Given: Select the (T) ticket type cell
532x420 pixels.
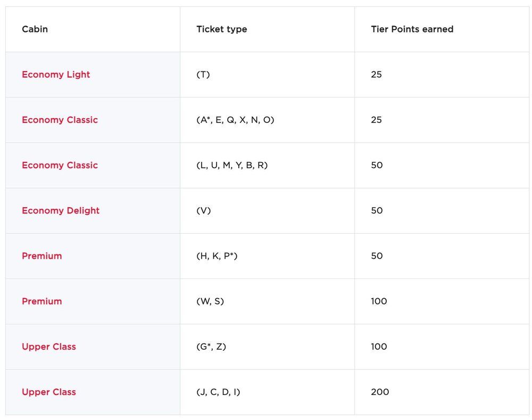Looking at the screenshot, I should [x=203, y=75].
